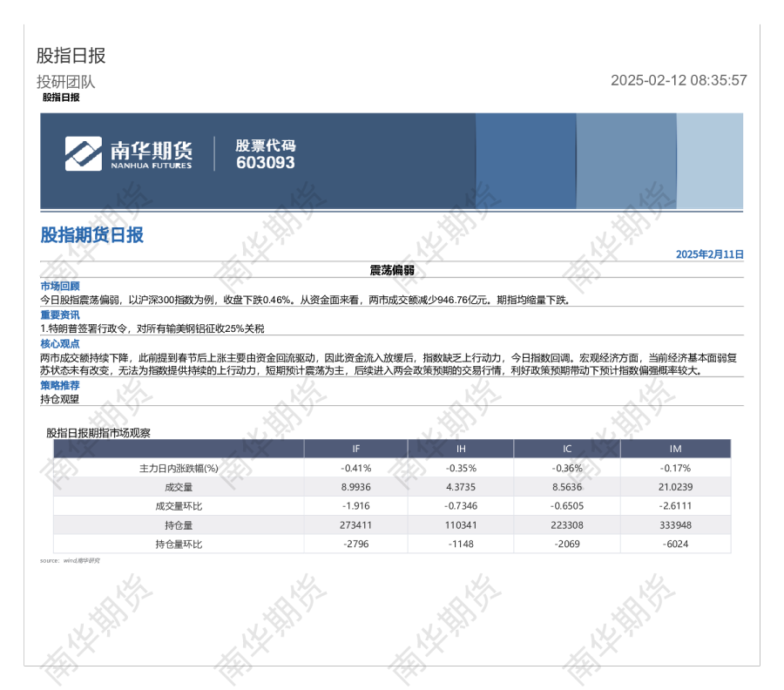Click the 核心观点 section heading
This screenshot has width=784, height=690.
[x=60, y=343]
